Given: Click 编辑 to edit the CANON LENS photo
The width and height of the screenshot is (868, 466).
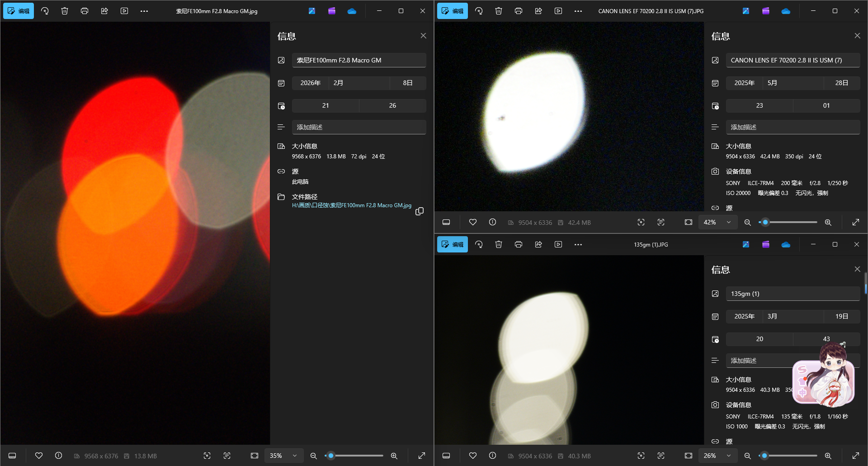Looking at the screenshot, I should click(453, 11).
